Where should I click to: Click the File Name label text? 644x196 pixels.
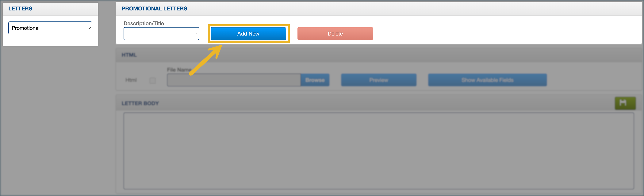tap(179, 70)
